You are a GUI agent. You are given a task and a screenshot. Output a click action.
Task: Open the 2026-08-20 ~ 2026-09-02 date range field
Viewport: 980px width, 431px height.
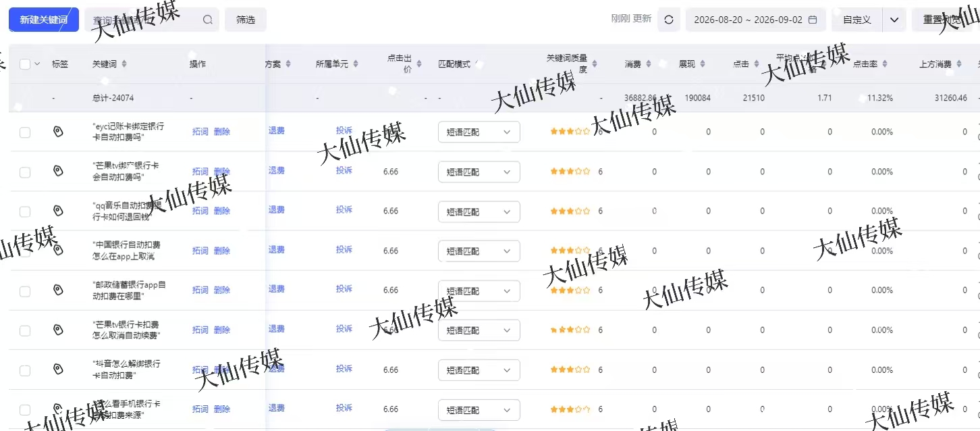click(755, 20)
